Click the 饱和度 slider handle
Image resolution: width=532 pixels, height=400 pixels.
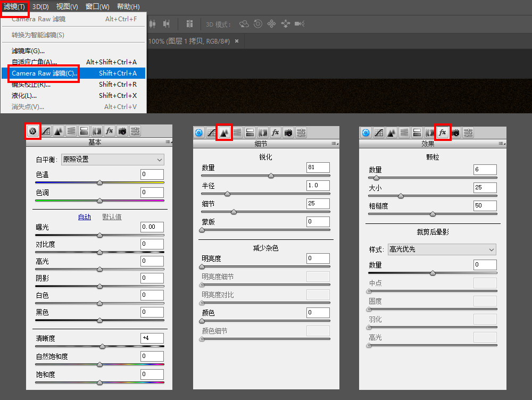(x=100, y=382)
